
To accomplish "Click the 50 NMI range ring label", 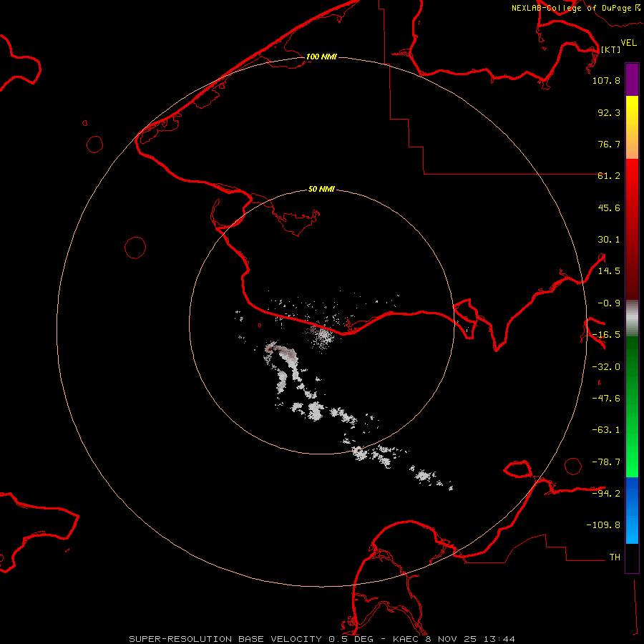I will (x=321, y=189).
